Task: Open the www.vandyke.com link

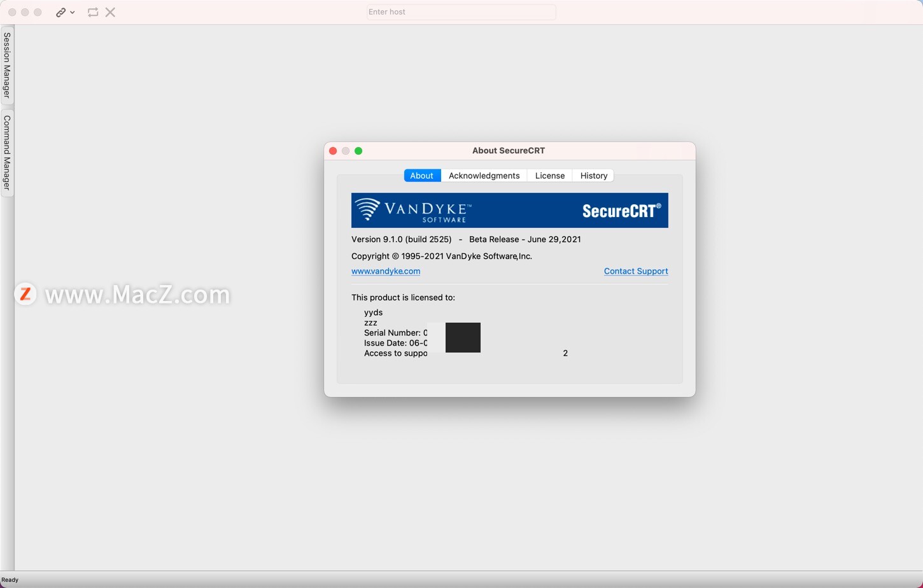Action: (386, 271)
